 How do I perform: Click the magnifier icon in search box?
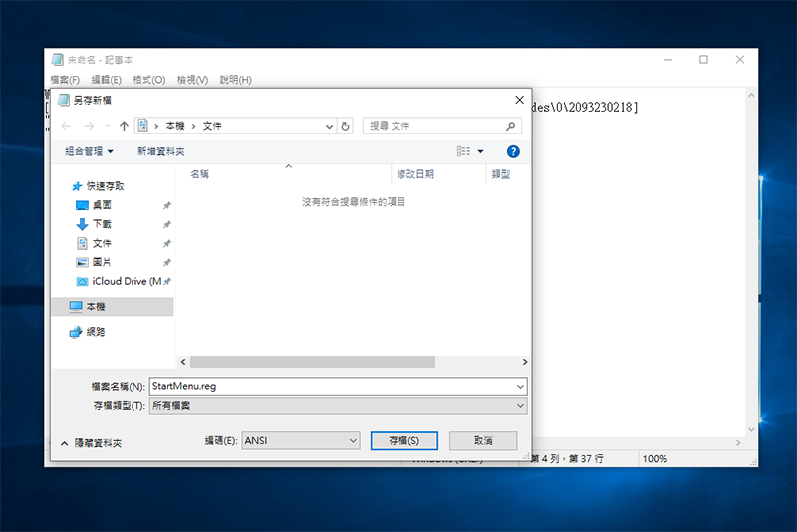511,127
